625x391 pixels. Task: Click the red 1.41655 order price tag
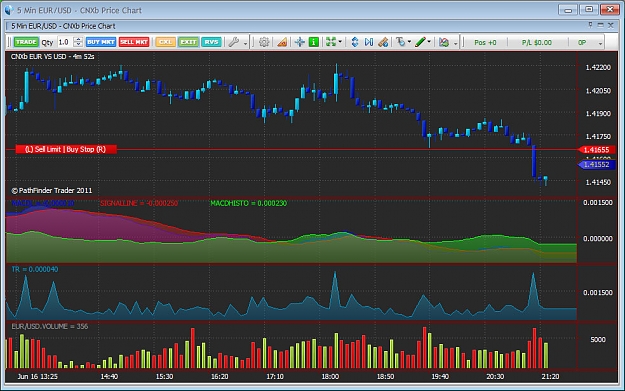pos(596,150)
